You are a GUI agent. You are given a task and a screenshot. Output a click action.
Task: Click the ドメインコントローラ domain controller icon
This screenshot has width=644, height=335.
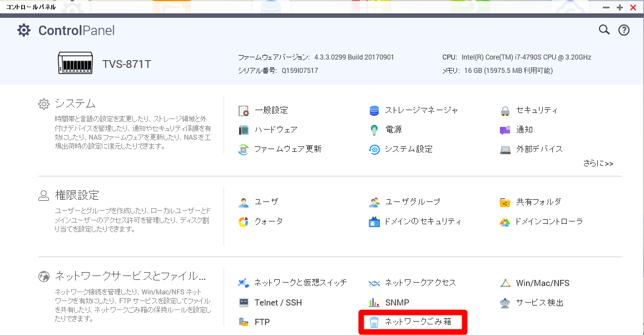pyautogui.click(x=505, y=221)
